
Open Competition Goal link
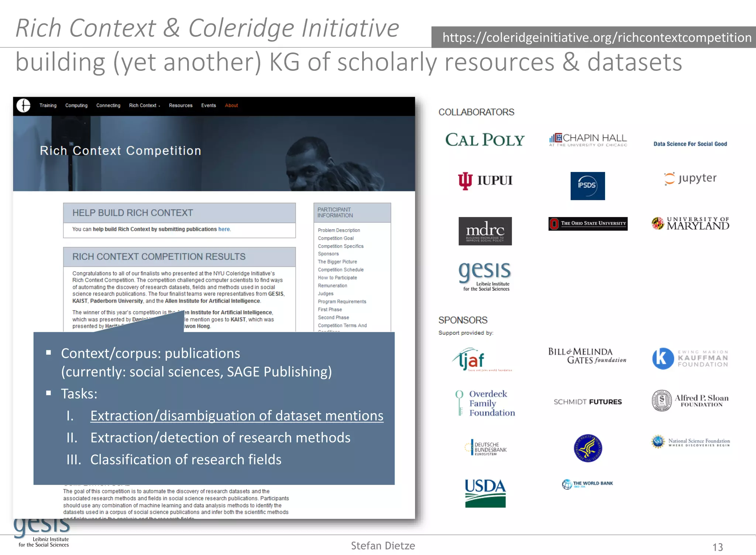[336, 238]
